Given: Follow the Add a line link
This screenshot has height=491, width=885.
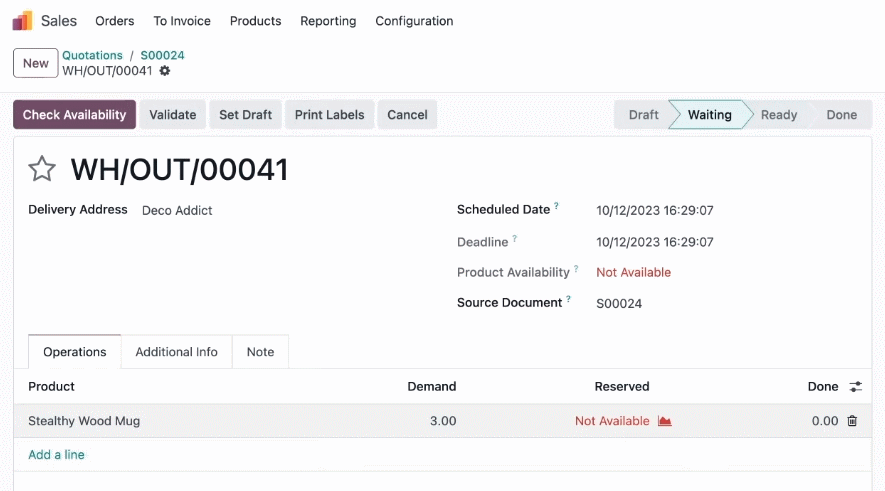Looking at the screenshot, I should (56, 454).
